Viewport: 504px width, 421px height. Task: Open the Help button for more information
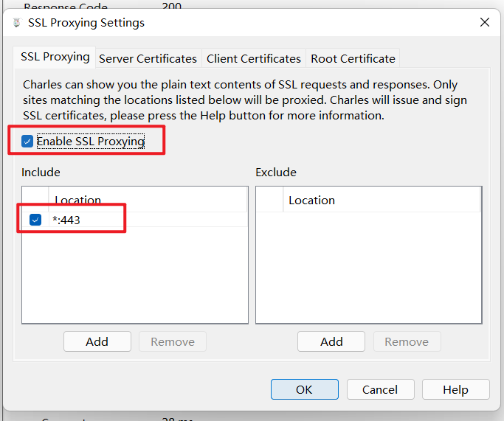point(456,389)
